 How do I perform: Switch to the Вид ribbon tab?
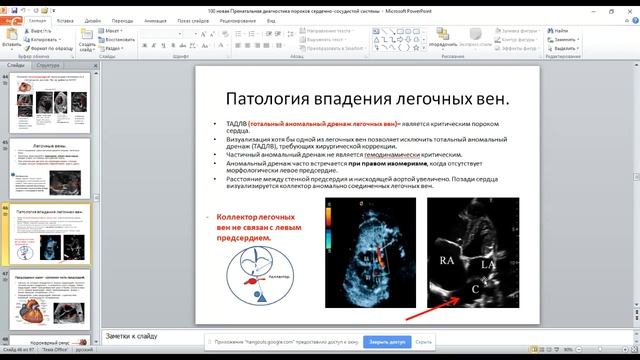click(271, 21)
